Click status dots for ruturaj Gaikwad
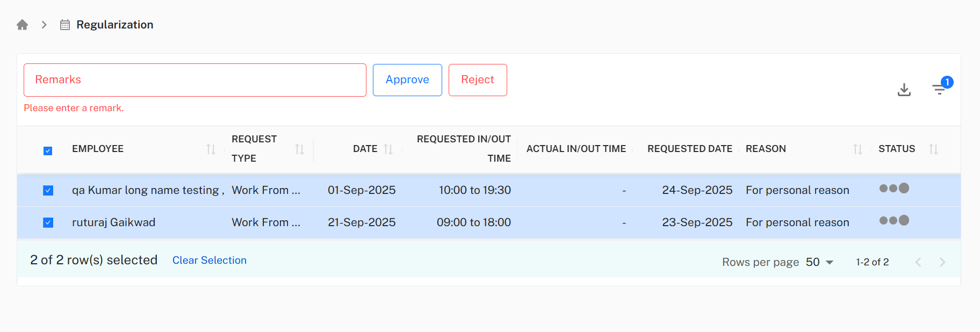Viewport: 980px width, 332px height. [x=894, y=220]
